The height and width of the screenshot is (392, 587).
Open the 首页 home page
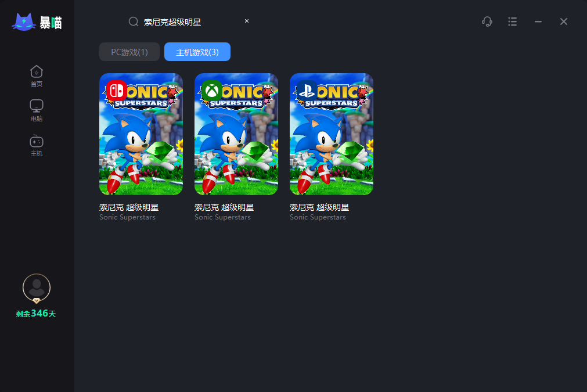tap(37, 76)
